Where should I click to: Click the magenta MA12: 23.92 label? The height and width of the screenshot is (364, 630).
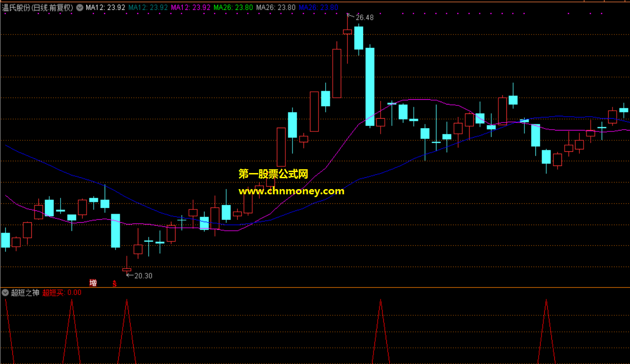[x=191, y=8]
